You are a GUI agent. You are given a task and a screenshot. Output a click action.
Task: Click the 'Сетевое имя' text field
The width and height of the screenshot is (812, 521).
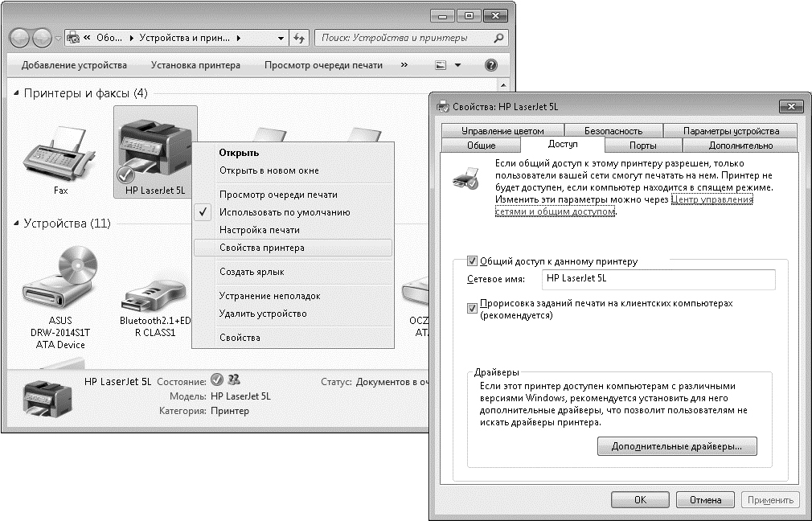tap(657, 279)
